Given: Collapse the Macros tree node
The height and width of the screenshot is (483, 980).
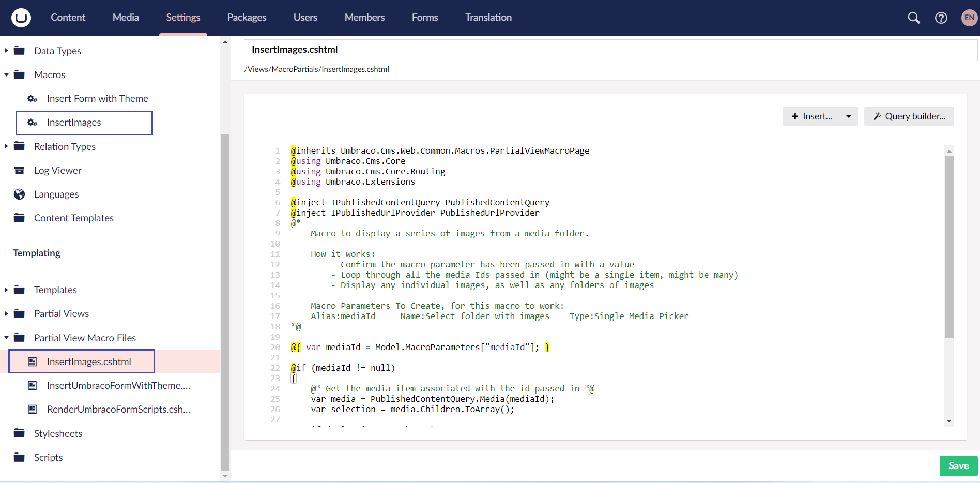Looking at the screenshot, I should pos(6,75).
